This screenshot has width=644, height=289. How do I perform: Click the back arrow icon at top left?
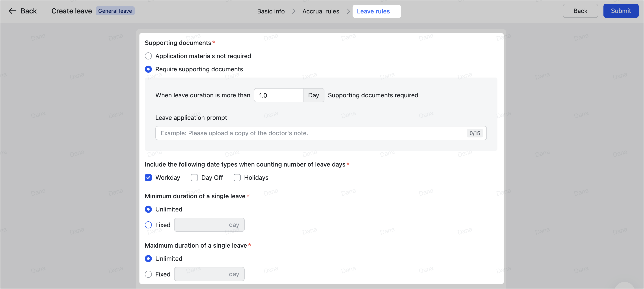pyautogui.click(x=12, y=11)
